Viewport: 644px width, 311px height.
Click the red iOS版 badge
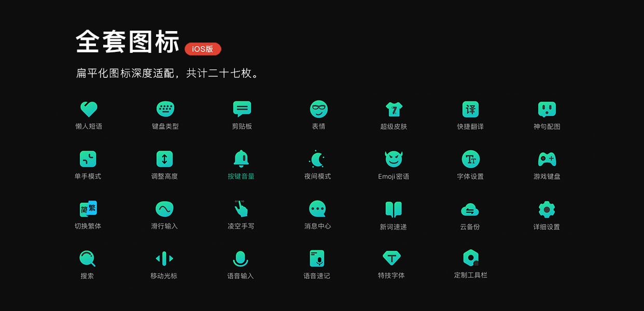coord(203,49)
